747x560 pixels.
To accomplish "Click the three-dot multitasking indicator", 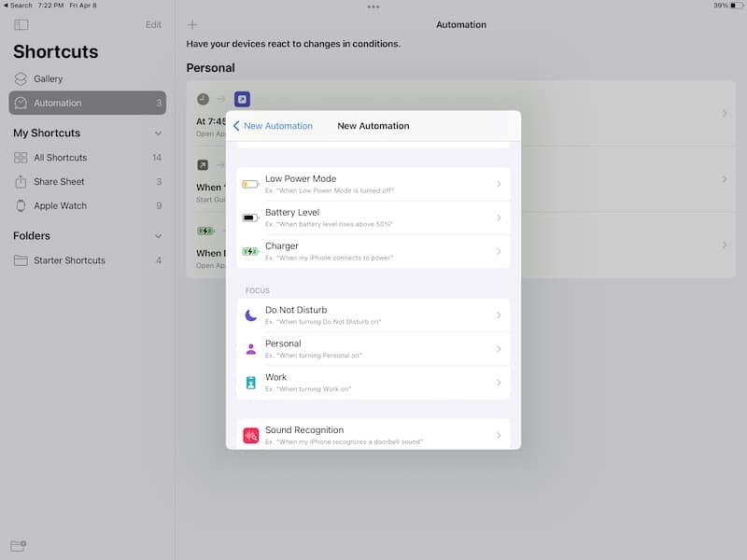I will click(373, 7).
